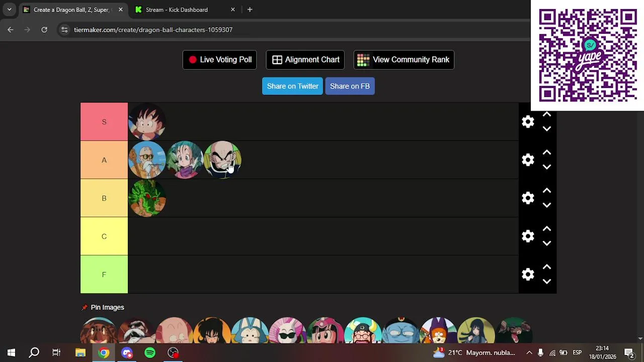Screen dimensions: 644x362
Task: Pick the sunglasses rabbit character from image pool
Action: 288,330
